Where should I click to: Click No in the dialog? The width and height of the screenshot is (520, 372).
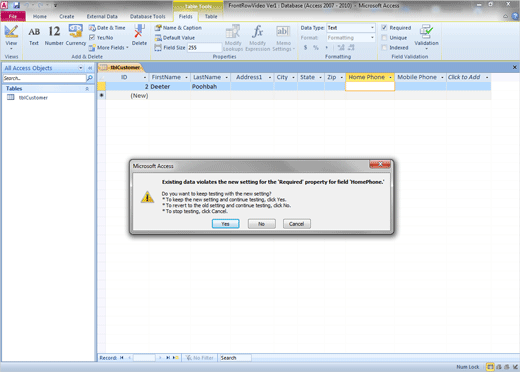[x=262, y=224]
